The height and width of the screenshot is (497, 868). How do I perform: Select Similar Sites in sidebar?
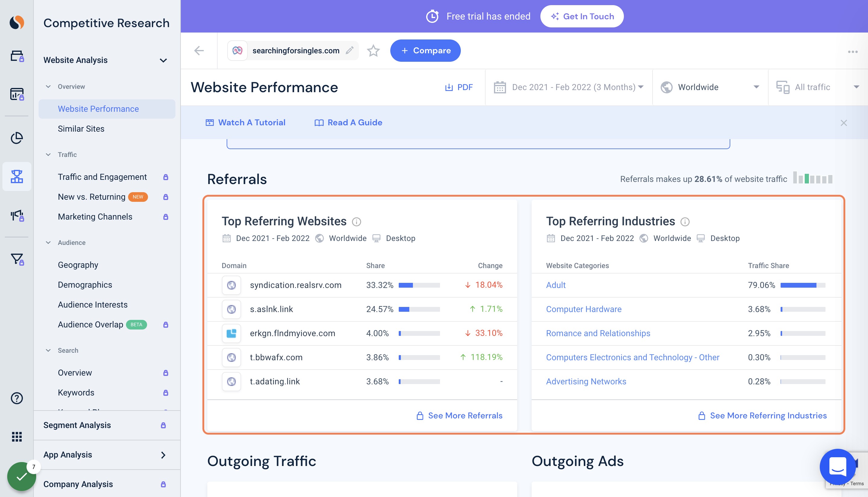click(x=81, y=129)
